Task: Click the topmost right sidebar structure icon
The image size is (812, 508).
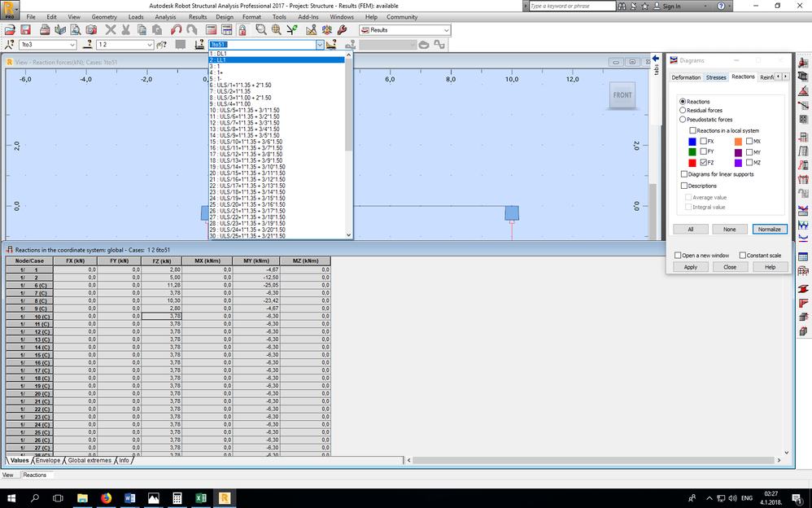Action: 803,63
